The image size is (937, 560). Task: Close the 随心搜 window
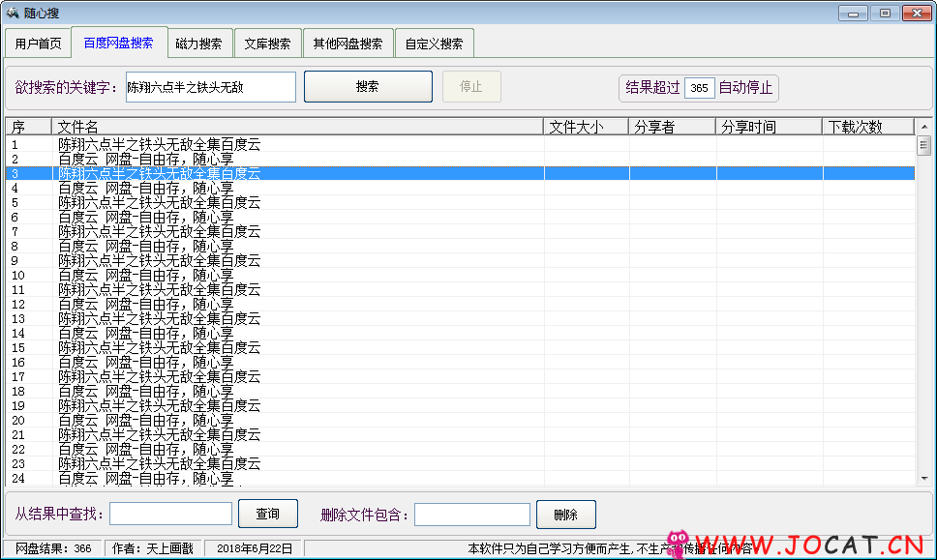tap(917, 13)
